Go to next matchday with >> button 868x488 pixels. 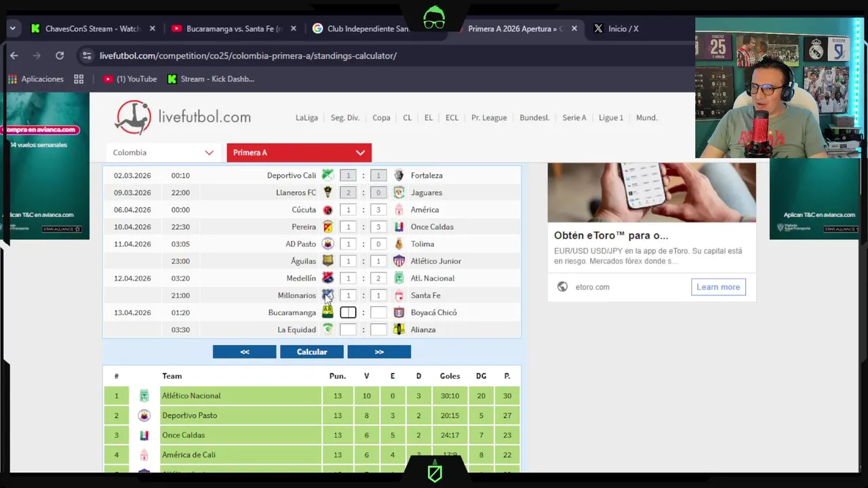379,352
